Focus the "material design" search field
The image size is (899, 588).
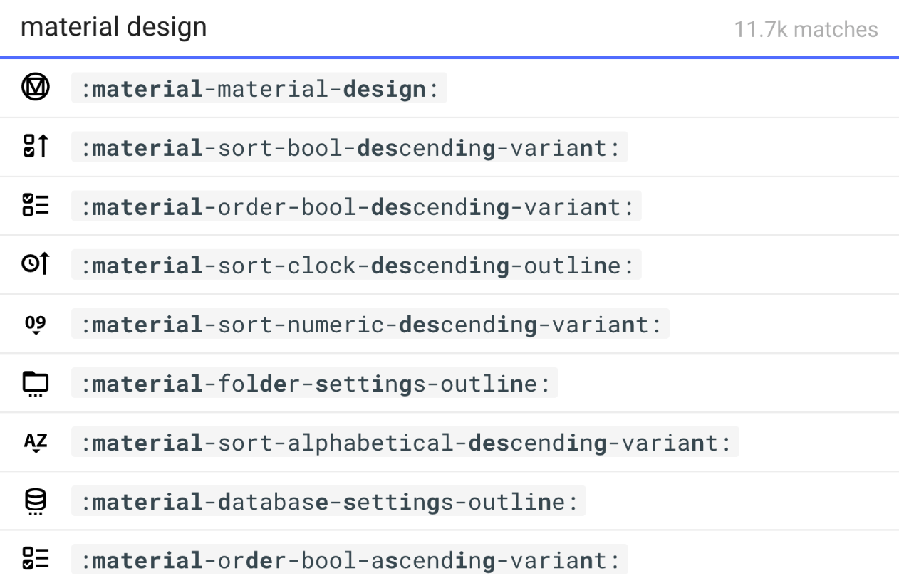pos(356,28)
